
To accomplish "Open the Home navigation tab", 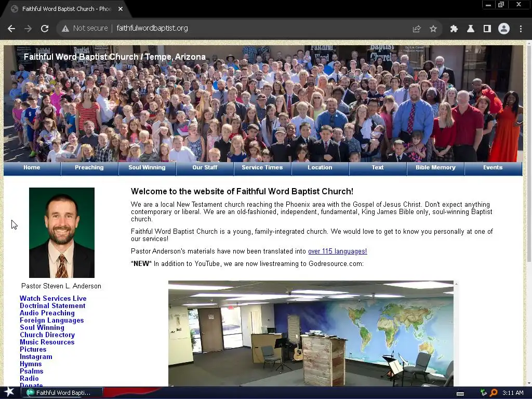I will [x=32, y=168].
